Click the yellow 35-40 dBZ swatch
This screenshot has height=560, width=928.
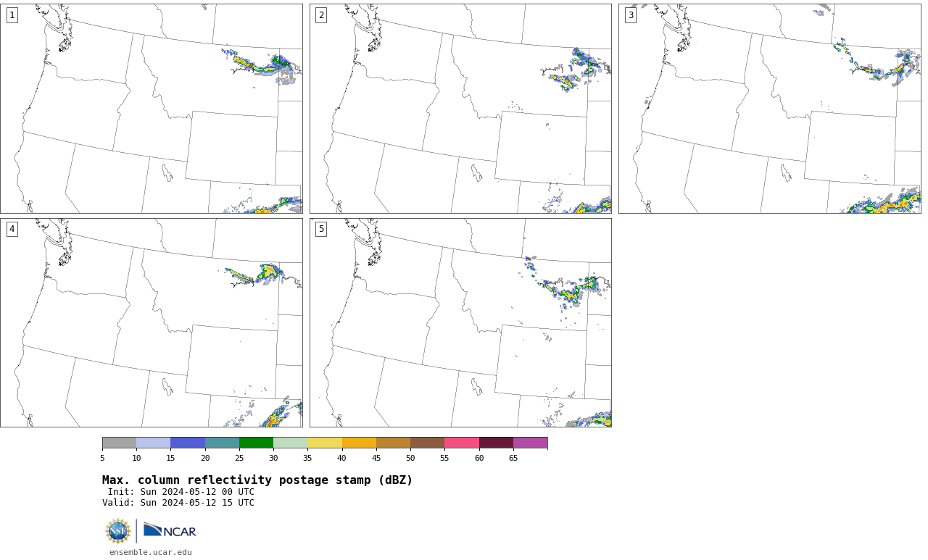tap(325, 443)
